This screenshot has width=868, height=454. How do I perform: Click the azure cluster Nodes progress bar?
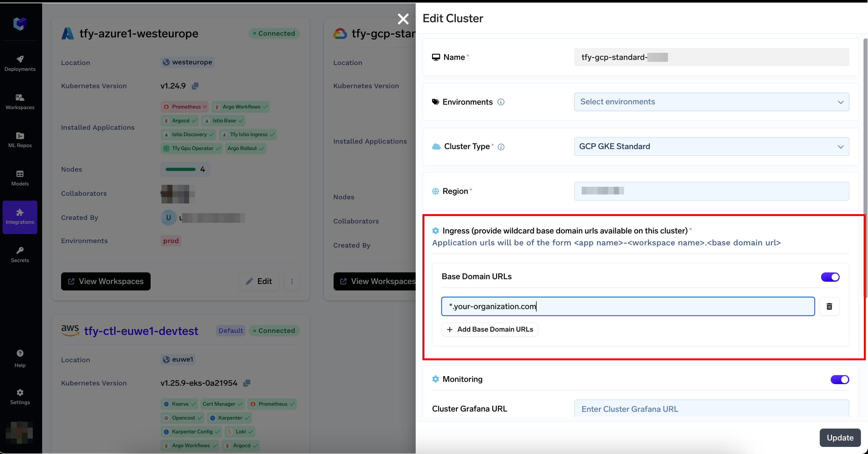[x=180, y=169]
